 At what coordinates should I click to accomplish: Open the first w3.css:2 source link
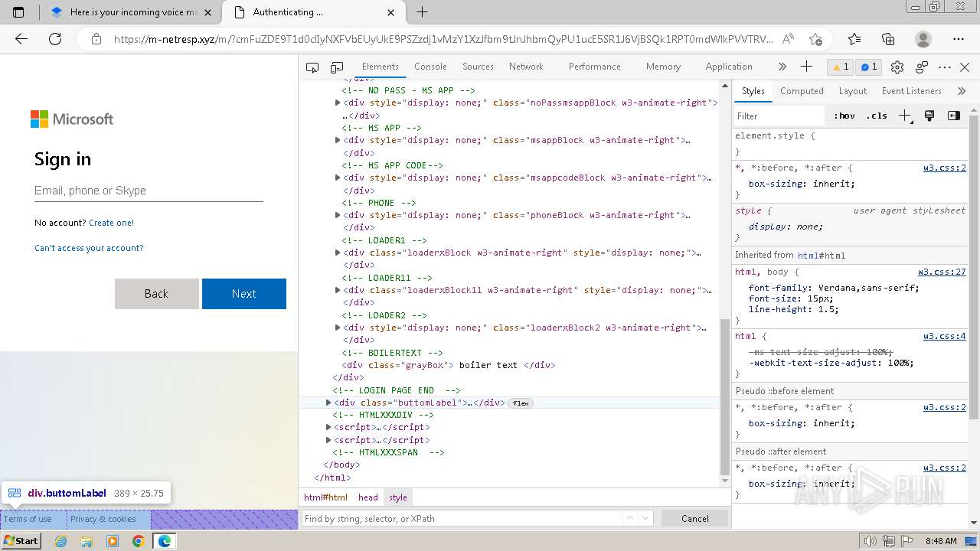(944, 168)
